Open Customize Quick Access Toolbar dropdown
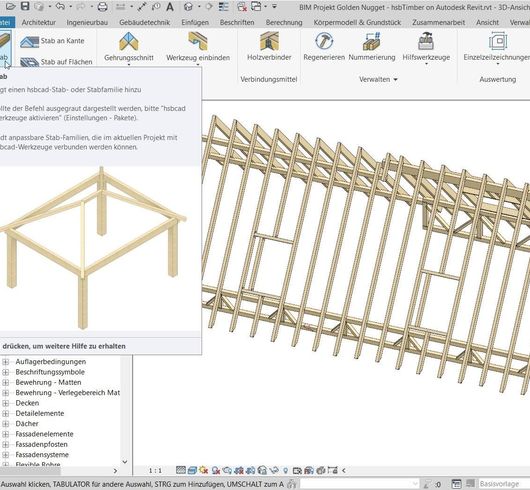 point(274,6)
